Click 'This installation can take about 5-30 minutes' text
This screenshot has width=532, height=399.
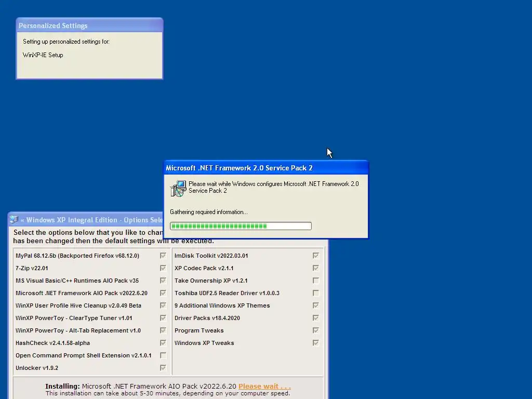click(x=168, y=394)
